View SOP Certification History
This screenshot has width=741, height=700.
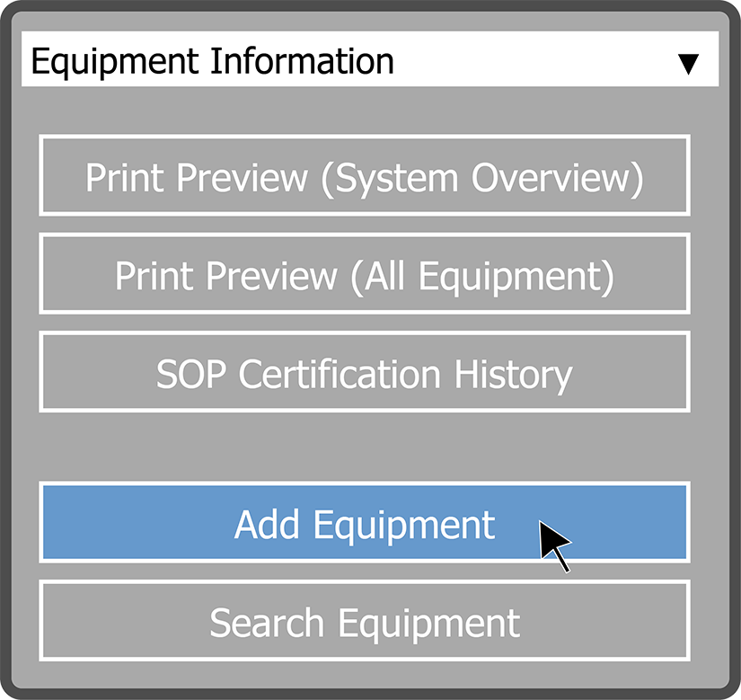tap(365, 372)
